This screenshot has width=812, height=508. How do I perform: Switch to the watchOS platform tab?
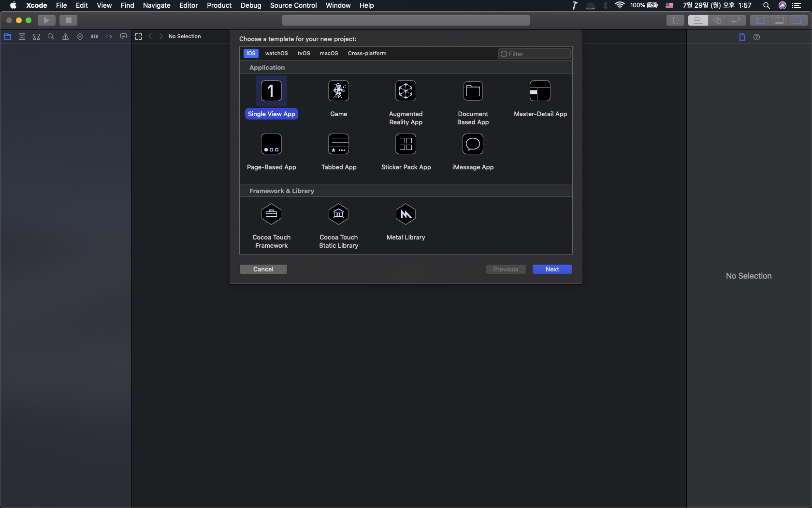click(276, 54)
